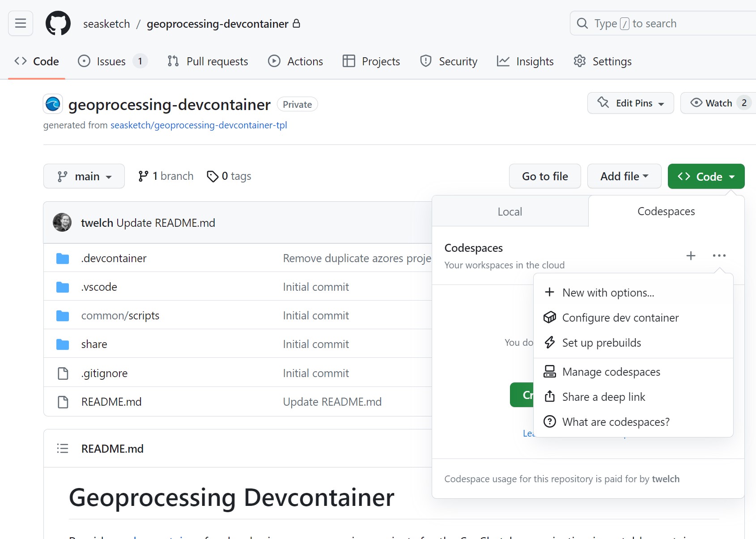The height and width of the screenshot is (539, 756).
Task: Click the Edit Pins pin icon
Action: 603,103
